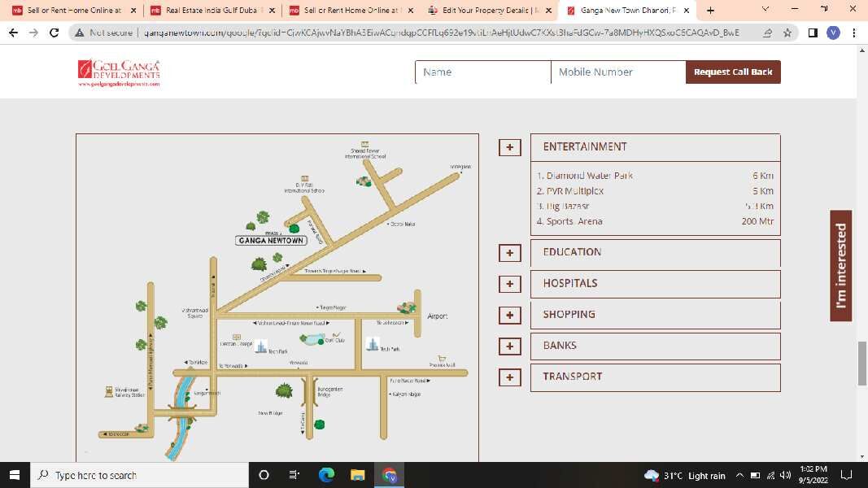868x488 pixels.
Task: Click the Ganga Newtown map label
Action: coord(271,240)
